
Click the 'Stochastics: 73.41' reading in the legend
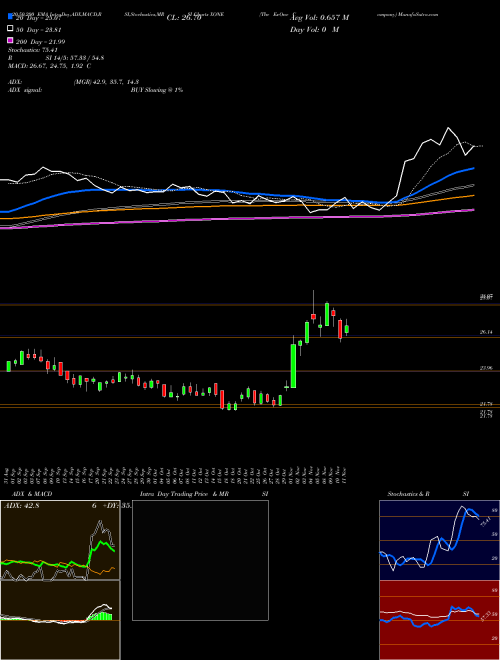[x=32, y=50]
